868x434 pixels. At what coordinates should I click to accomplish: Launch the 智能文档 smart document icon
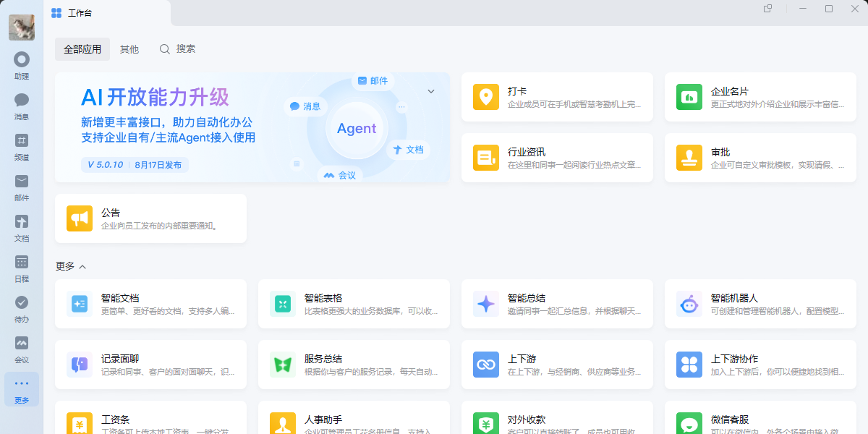80,304
